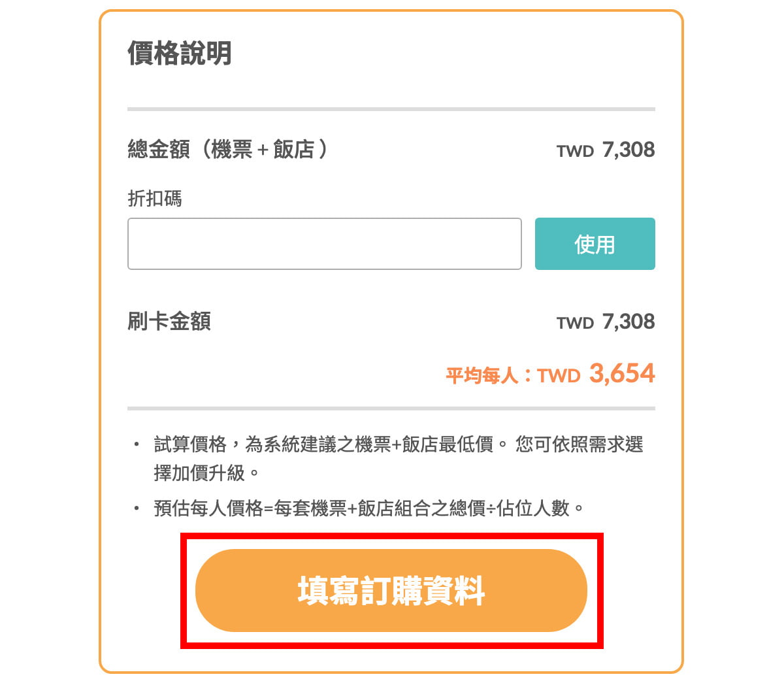Image resolution: width=784 pixels, height=683 pixels.
Task: Click the bullet before the 預估每人價格 note
Action: point(137,508)
